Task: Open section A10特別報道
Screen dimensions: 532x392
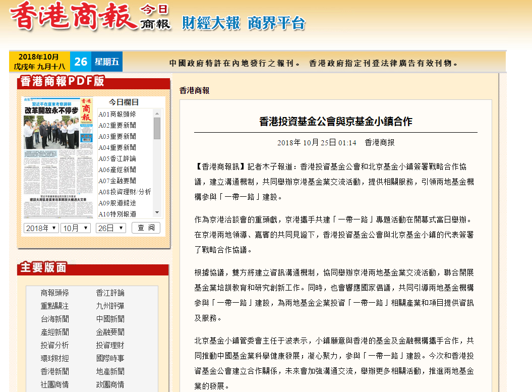Action: point(117,214)
